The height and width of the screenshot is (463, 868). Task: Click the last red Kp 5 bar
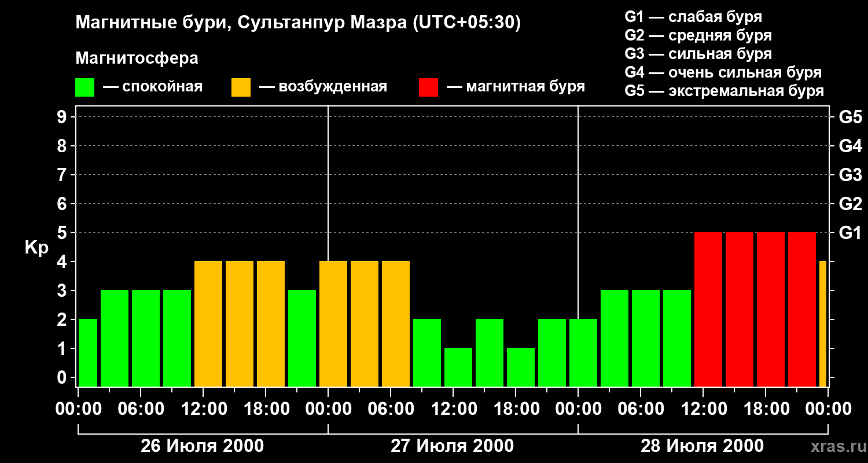point(802,309)
